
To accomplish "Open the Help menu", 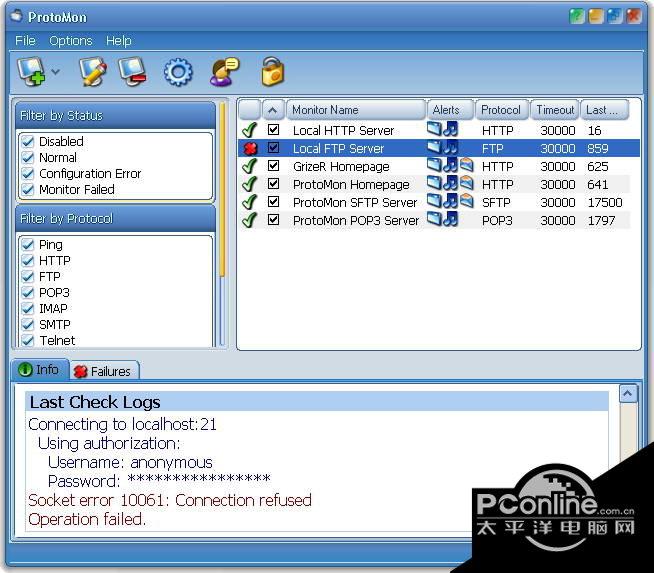I will click(x=118, y=40).
